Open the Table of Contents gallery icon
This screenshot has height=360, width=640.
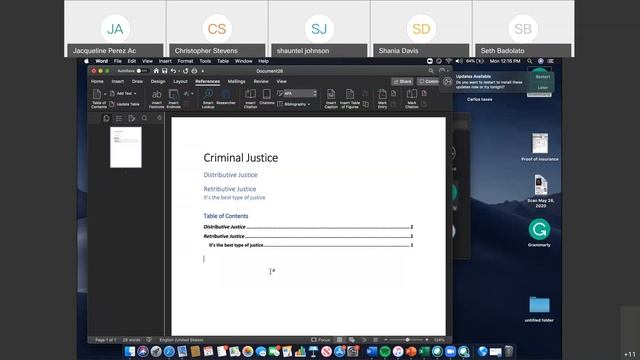(97, 94)
